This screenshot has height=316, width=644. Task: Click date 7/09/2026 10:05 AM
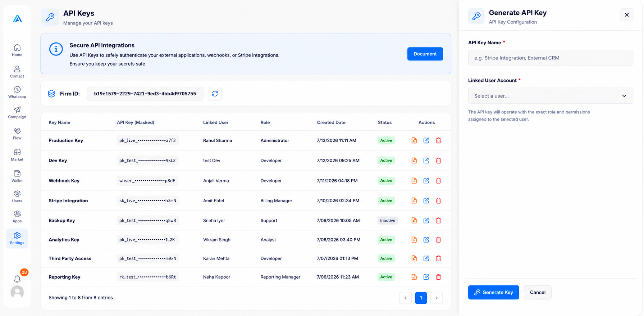coord(338,220)
